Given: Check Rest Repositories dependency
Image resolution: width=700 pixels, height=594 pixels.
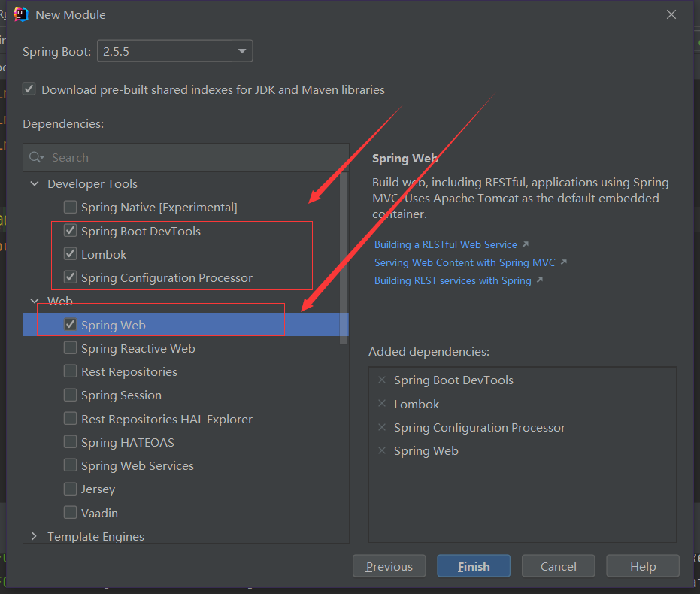Looking at the screenshot, I should tap(70, 371).
